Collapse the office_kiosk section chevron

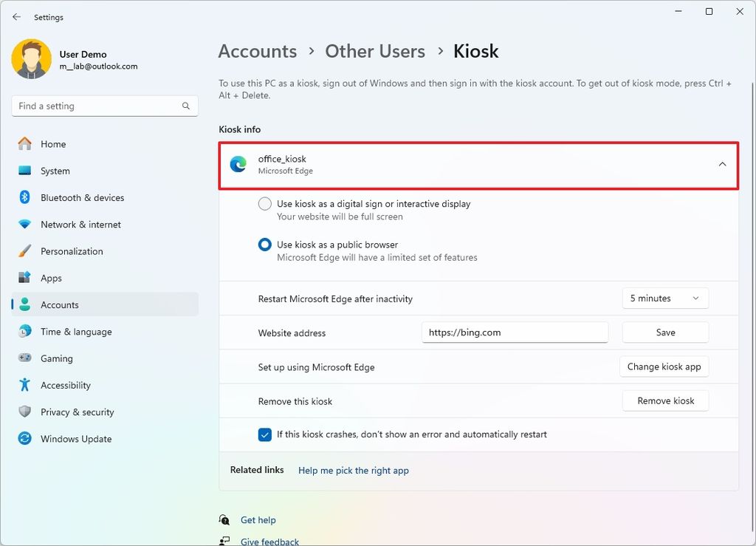point(722,165)
